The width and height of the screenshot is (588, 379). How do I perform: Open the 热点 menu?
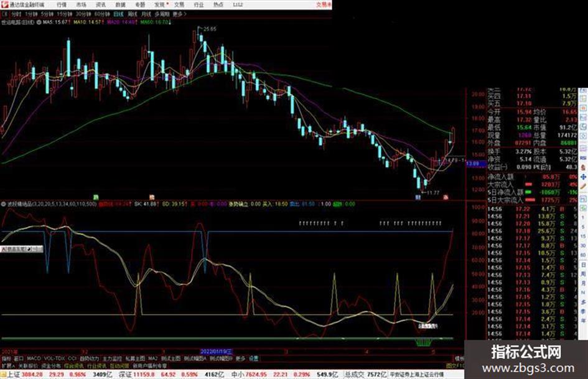click(218, 5)
